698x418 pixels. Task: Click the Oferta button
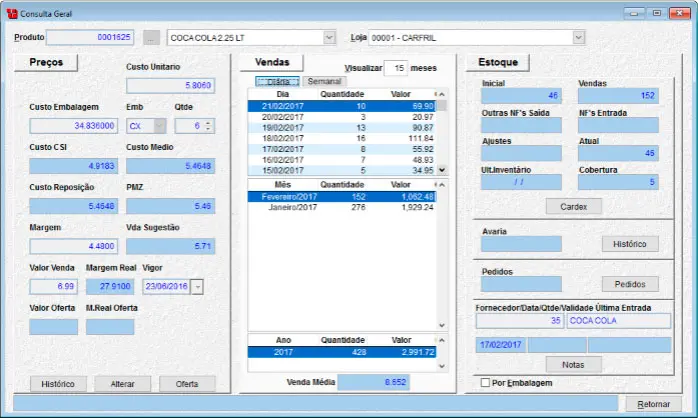point(187,384)
